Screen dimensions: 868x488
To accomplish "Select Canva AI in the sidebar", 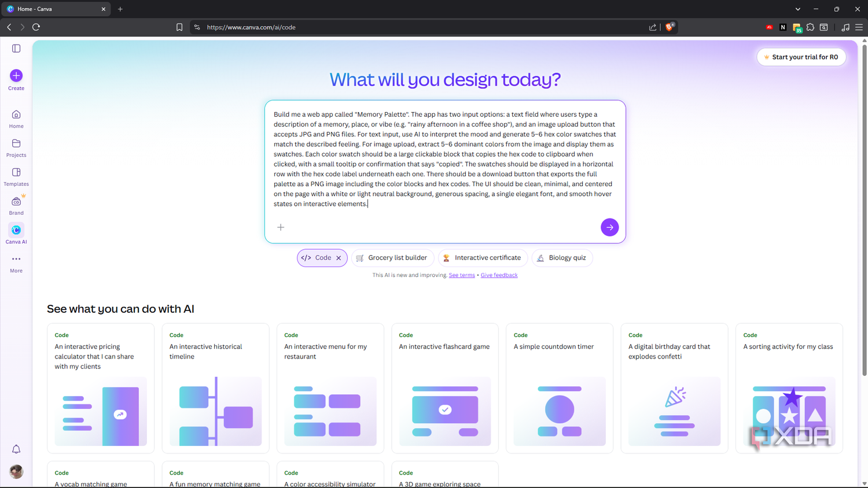I will [16, 234].
